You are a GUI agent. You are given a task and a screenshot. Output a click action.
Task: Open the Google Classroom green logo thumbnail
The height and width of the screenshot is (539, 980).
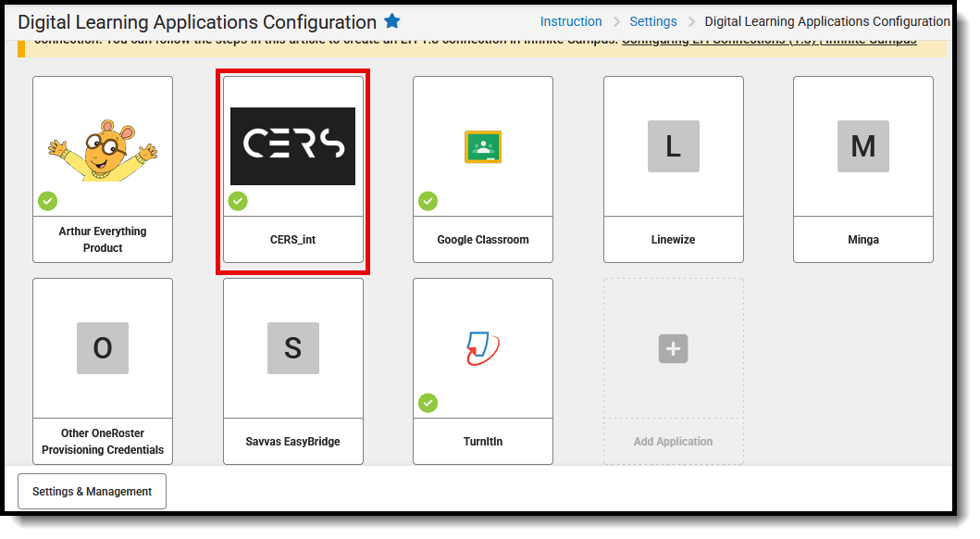pyautogui.click(x=482, y=146)
